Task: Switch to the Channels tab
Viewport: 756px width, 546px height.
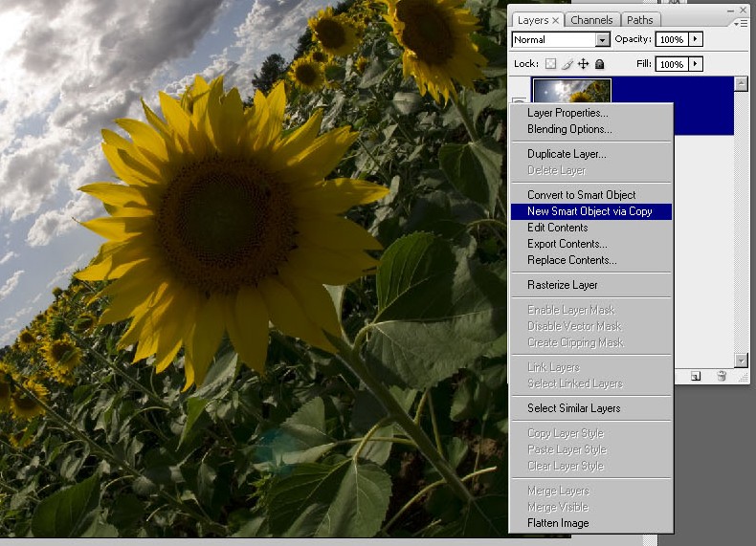Action: click(591, 20)
